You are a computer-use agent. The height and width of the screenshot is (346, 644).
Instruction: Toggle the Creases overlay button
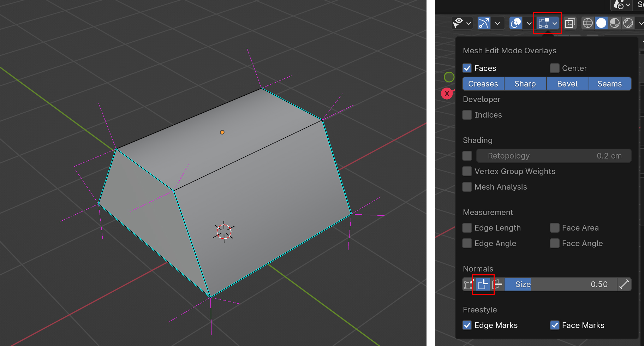pyautogui.click(x=483, y=84)
